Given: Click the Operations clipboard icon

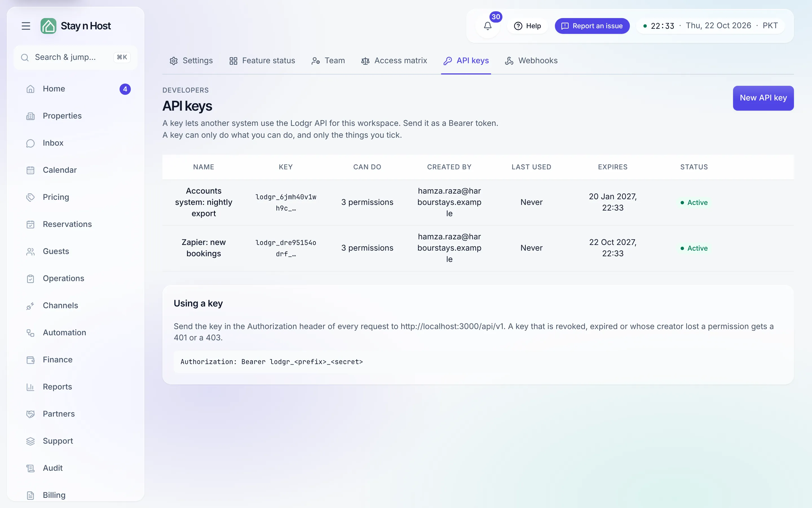Looking at the screenshot, I should tap(30, 279).
